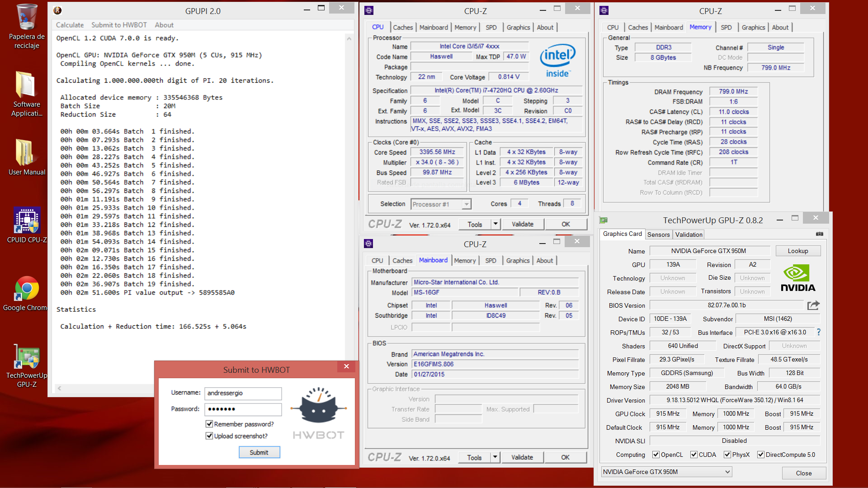Open the User Manual folder icon
This screenshot has height=488, width=868.
point(27,157)
